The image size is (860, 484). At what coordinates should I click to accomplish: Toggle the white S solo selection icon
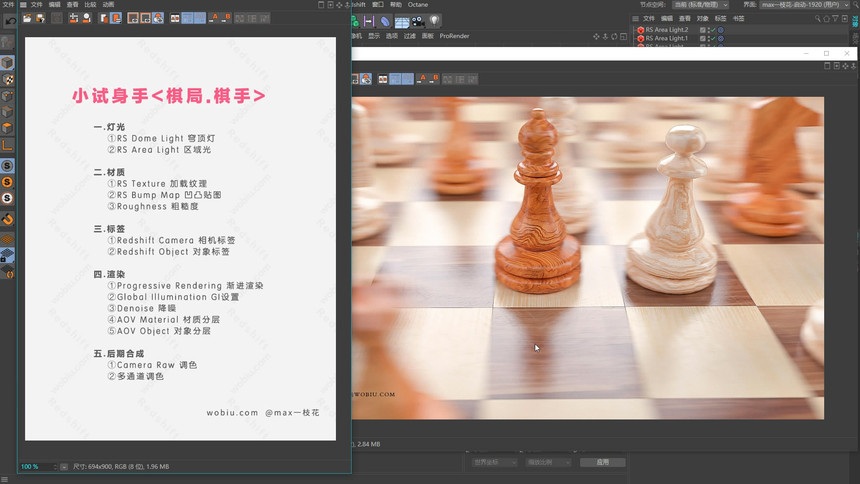[7, 198]
